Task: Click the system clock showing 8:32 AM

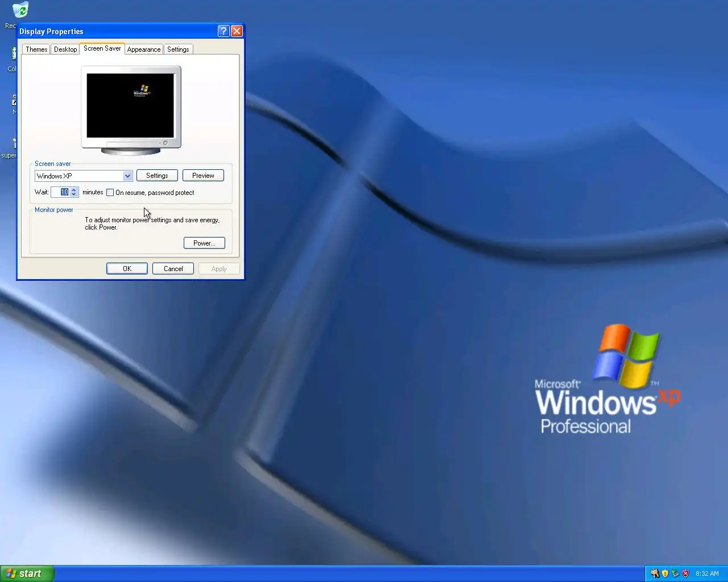Action: 707,573
